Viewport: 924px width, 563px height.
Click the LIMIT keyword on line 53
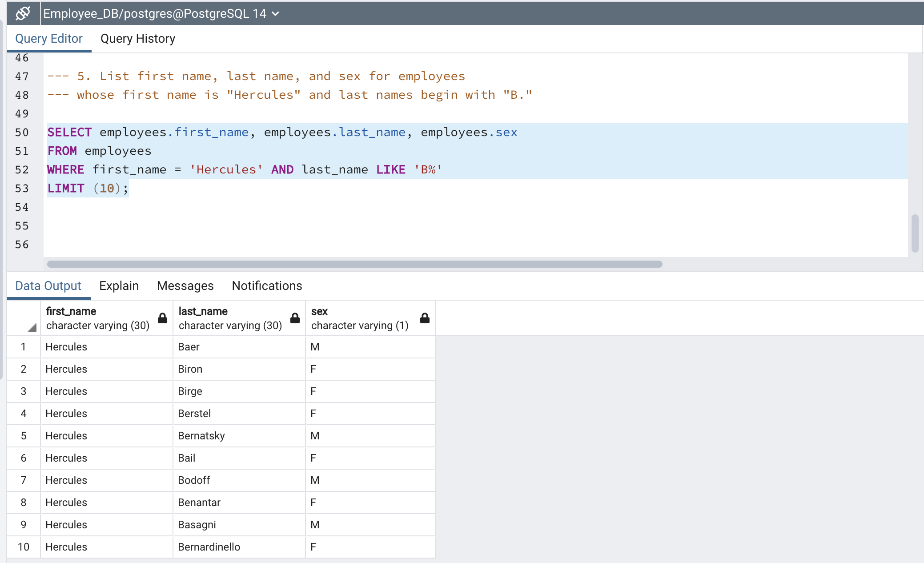(x=66, y=189)
